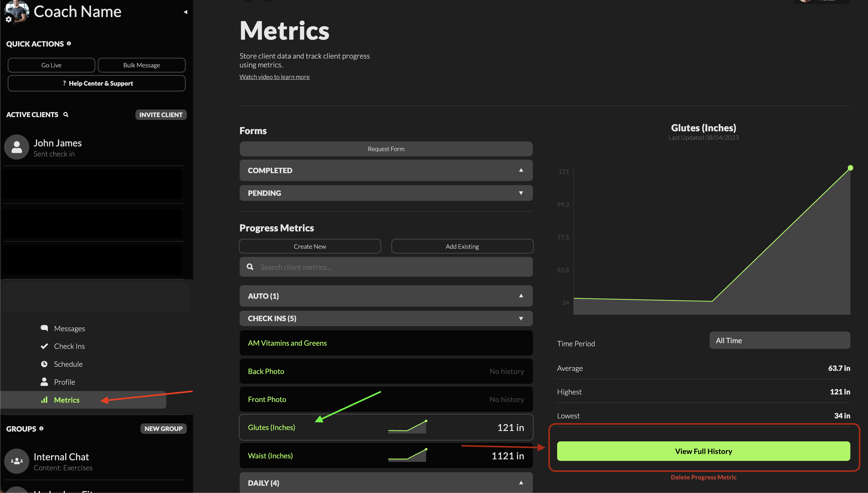Click the settings gear on coach avatar
The height and width of the screenshot is (493, 868).
click(9, 19)
